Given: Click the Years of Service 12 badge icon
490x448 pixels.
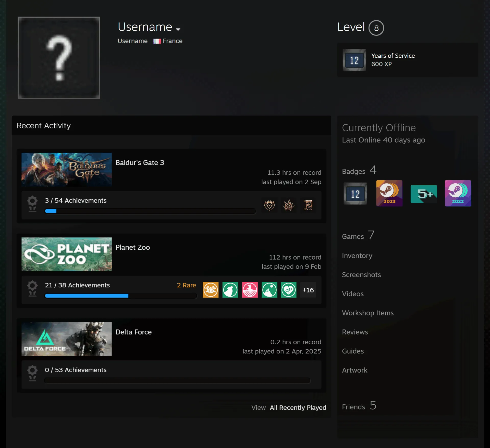Looking at the screenshot, I should pos(354,60).
